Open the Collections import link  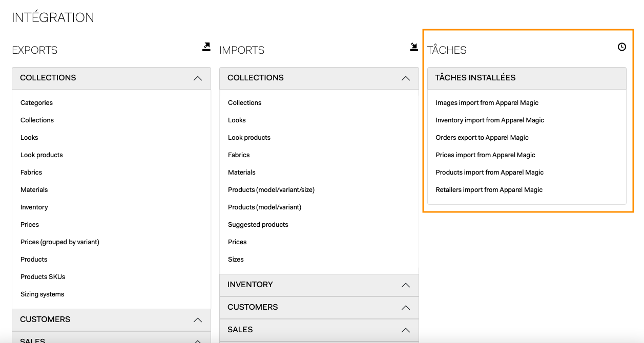[x=244, y=103]
